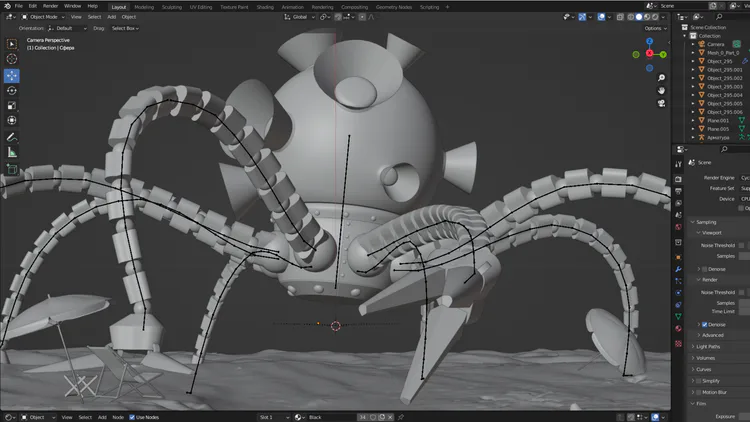
Task: Toggle Viewport Denoise checkbox
Action: (705, 269)
